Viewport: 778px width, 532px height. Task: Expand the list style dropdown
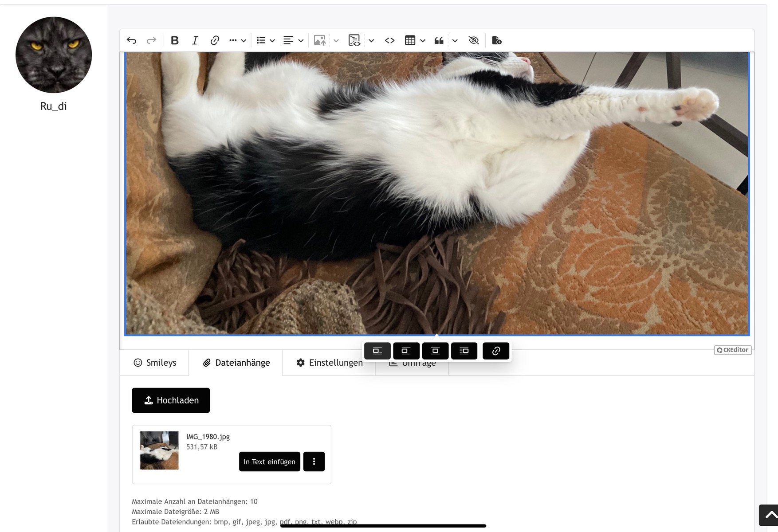272,40
